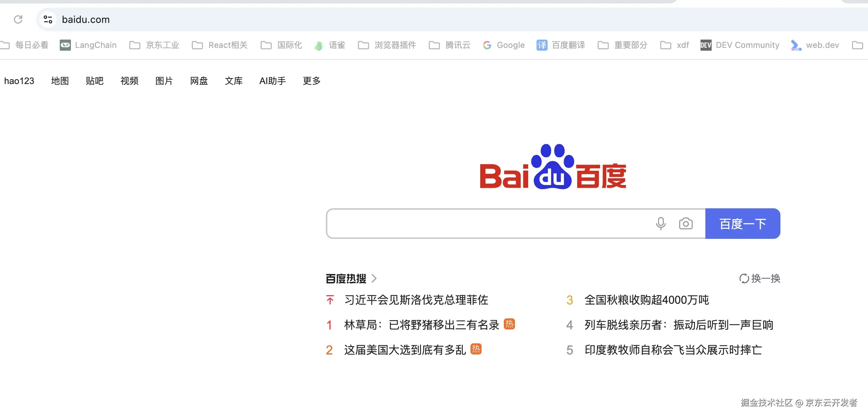Open the LangChain bookmark
Image resolution: width=868 pixels, height=418 pixels.
click(x=88, y=45)
